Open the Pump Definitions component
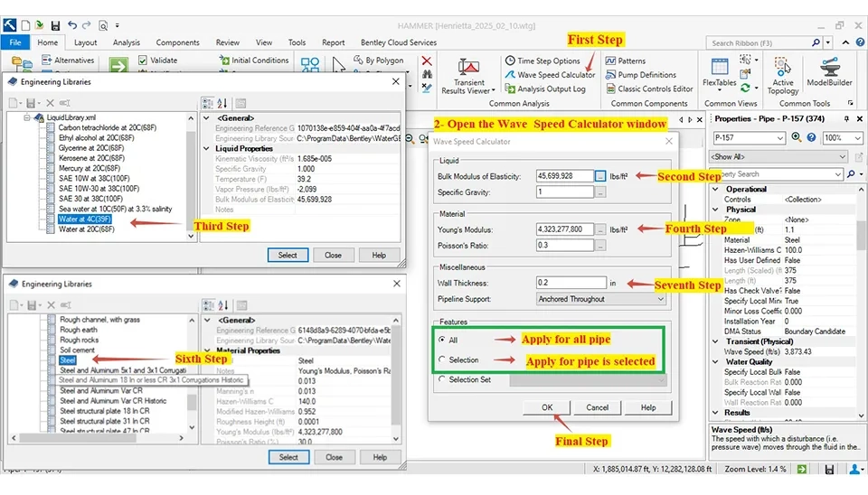 [x=646, y=75]
